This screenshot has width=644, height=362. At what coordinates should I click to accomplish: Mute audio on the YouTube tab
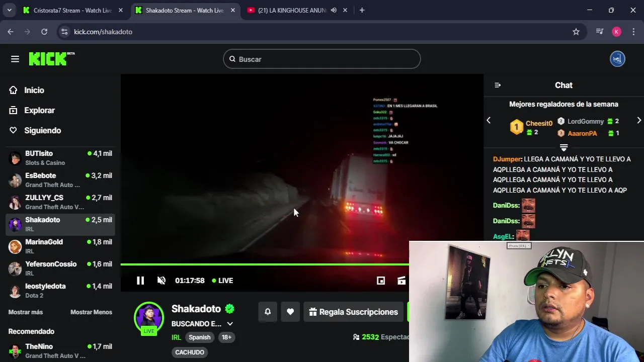click(x=334, y=10)
